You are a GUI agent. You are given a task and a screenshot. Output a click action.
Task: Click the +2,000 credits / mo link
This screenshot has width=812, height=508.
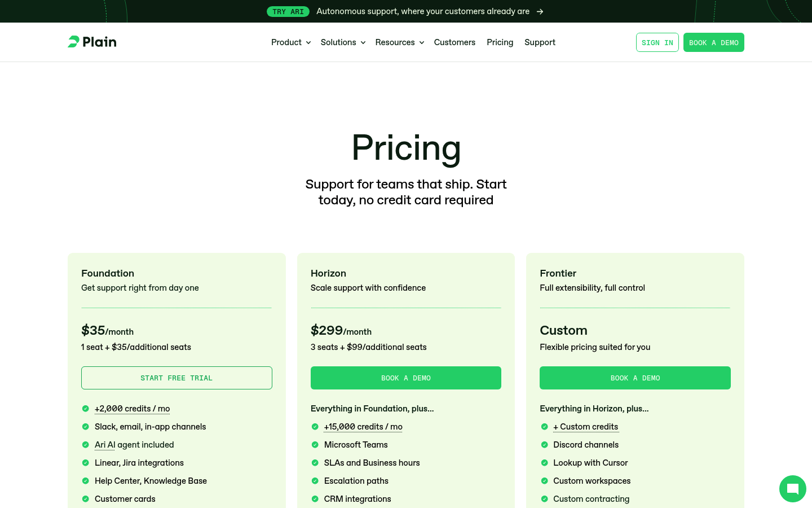133,409
